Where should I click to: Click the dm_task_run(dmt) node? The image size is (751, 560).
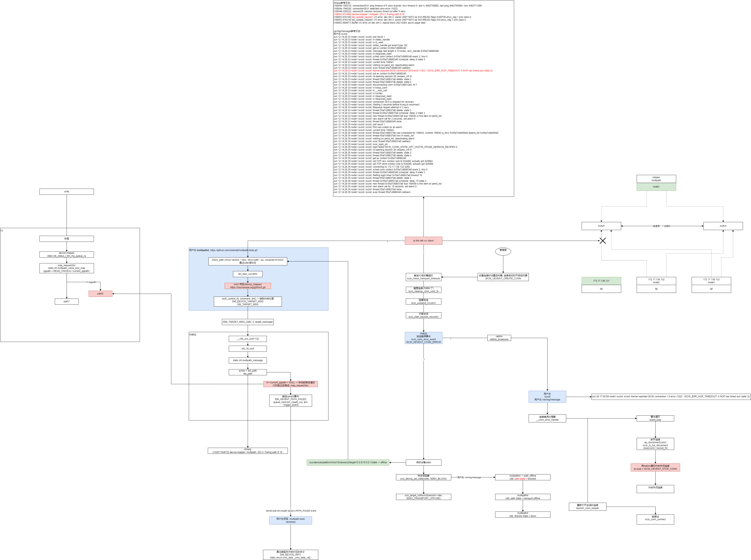click(248, 274)
